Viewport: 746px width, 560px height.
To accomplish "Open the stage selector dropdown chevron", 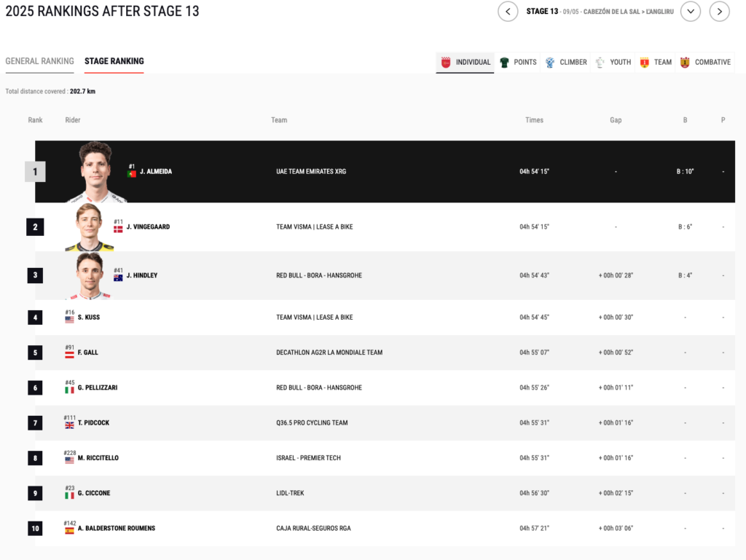I will coord(690,12).
